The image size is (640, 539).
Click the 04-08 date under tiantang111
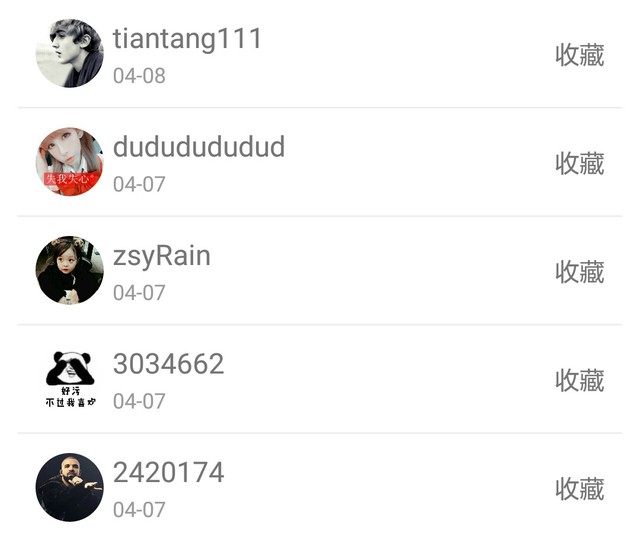pyautogui.click(x=139, y=76)
